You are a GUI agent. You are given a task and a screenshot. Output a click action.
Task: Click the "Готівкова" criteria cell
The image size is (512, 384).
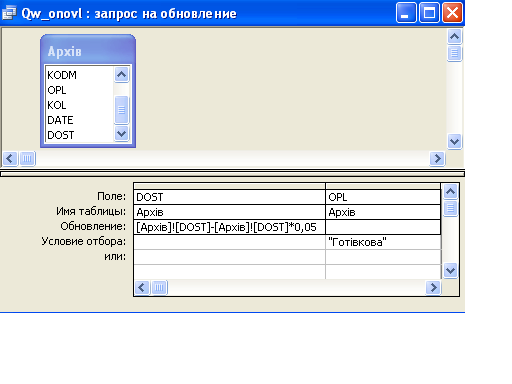[383, 242]
